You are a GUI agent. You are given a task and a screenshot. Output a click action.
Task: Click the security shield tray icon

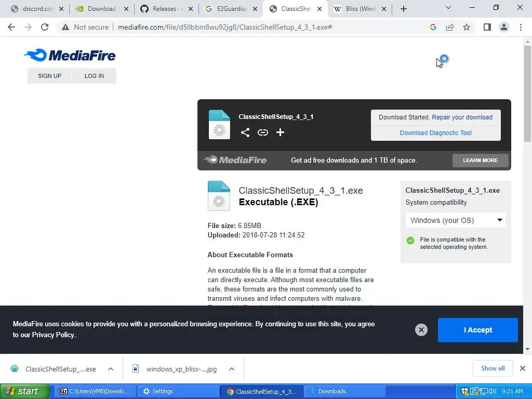pyautogui.click(x=464, y=391)
